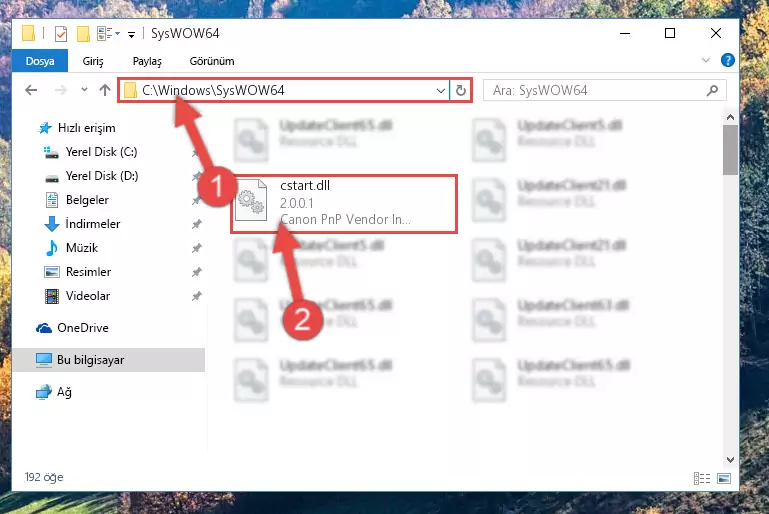Open the Dosya ribbon tab
The image size is (769, 514).
pos(40,61)
